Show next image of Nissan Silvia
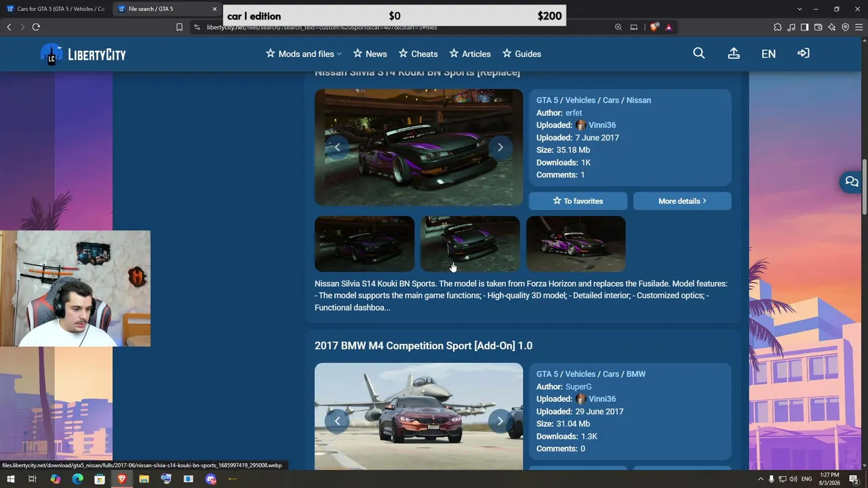Image resolution: width=868 pixels, height=488 pixels. pyautogui.click(x=500, y=147)
